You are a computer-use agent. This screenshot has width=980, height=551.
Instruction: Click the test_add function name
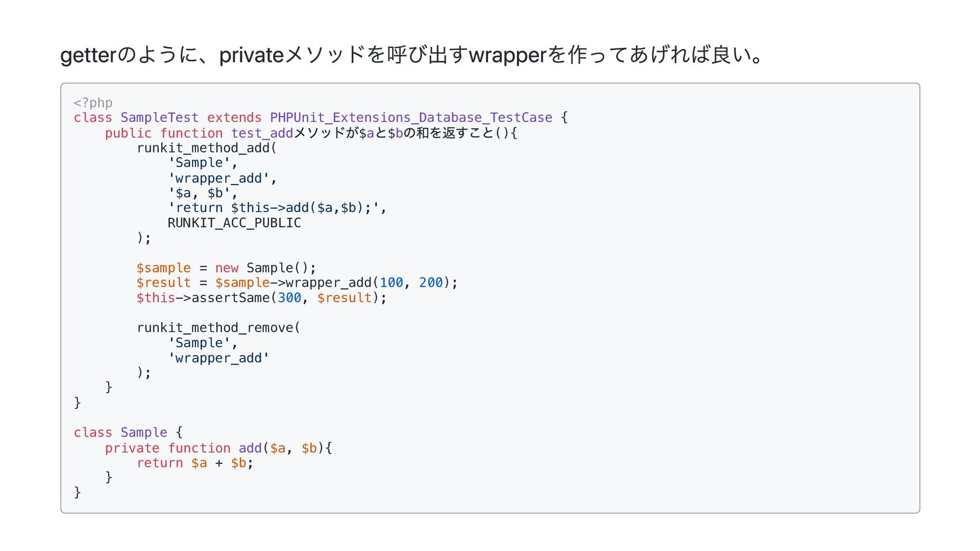262,133
